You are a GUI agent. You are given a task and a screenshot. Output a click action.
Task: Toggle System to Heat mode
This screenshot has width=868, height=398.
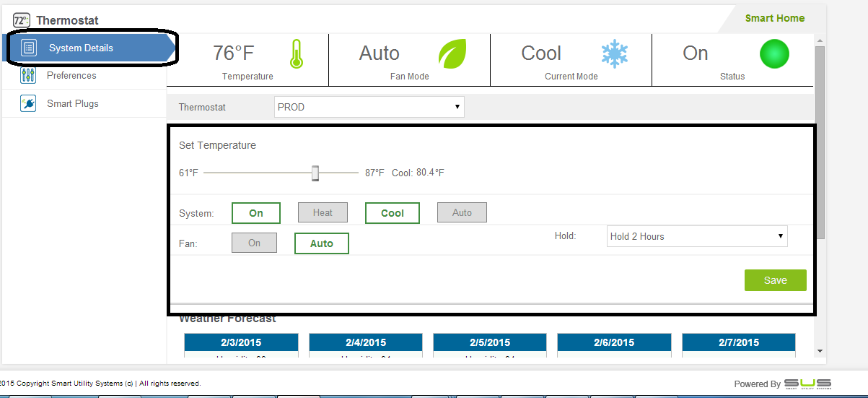[x=323, y=212]
